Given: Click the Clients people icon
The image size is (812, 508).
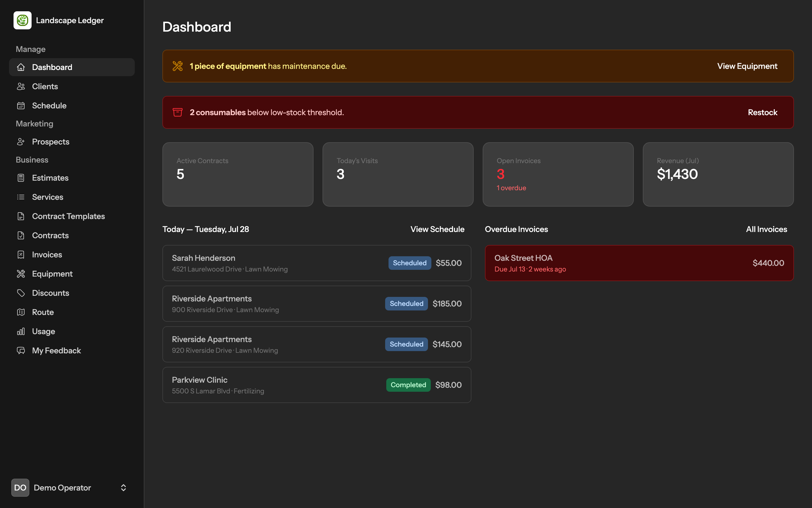Looking at the screenshot, I should tap(21, 86).
